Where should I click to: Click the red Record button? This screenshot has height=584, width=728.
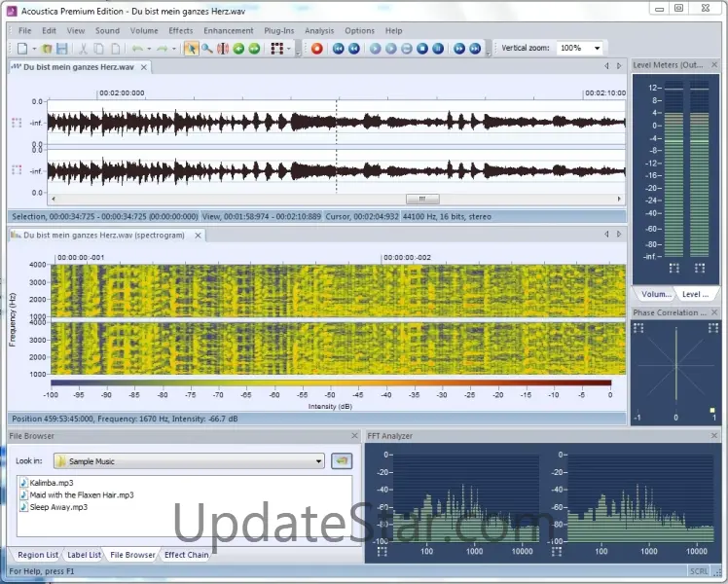pos(316,48)
